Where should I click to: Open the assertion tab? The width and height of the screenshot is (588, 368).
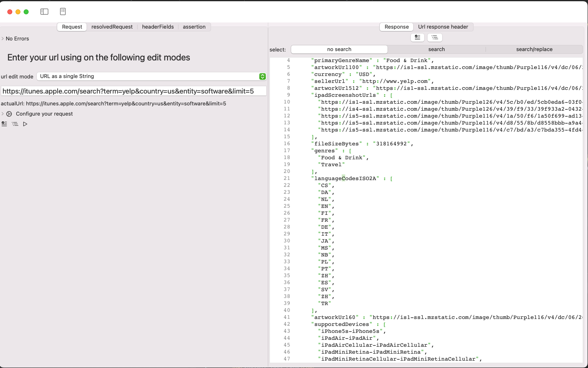pyautogui.click(x=194, y=27)
